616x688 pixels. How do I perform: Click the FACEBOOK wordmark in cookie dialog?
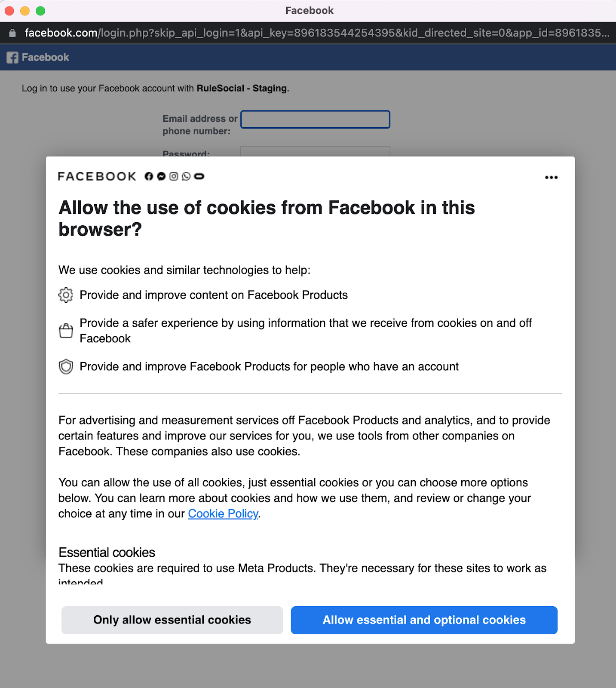pos(97,176)
